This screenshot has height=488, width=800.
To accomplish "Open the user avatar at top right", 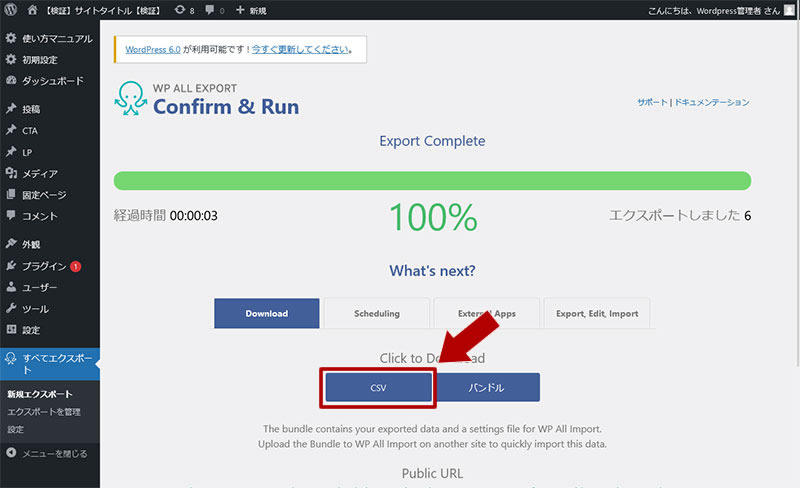I will pos(789,10).
